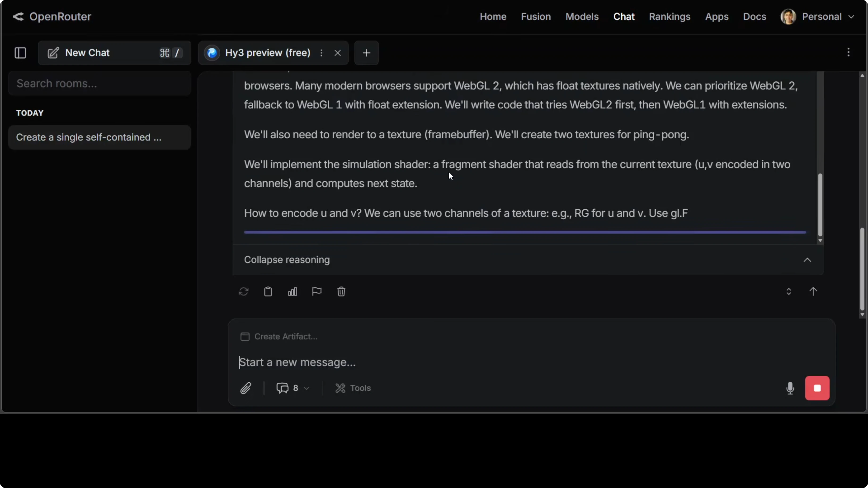Click the reasoning panel scrollbar thumb

point(820,205)
